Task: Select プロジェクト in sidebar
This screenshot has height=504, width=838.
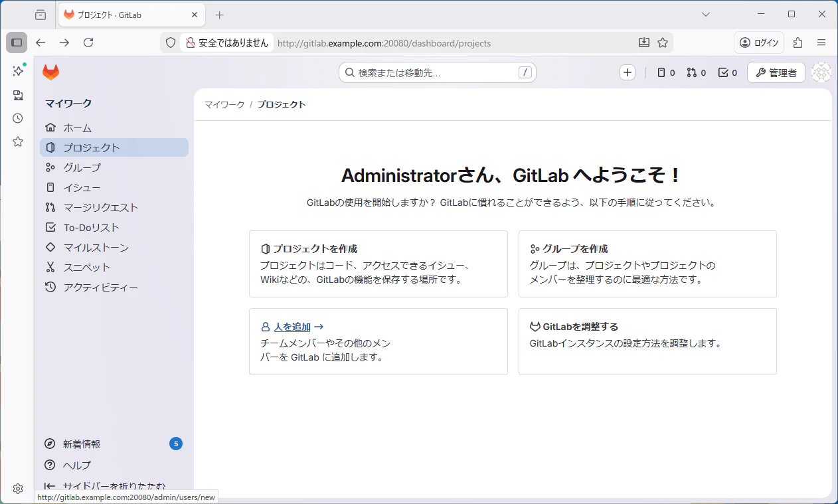Action: click(114, 147)
